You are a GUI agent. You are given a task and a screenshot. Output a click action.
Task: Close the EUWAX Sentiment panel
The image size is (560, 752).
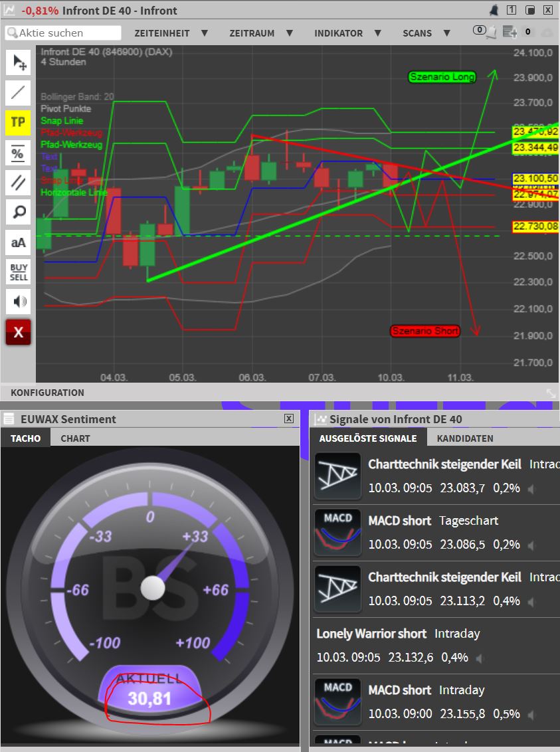(x=288, y=419)
